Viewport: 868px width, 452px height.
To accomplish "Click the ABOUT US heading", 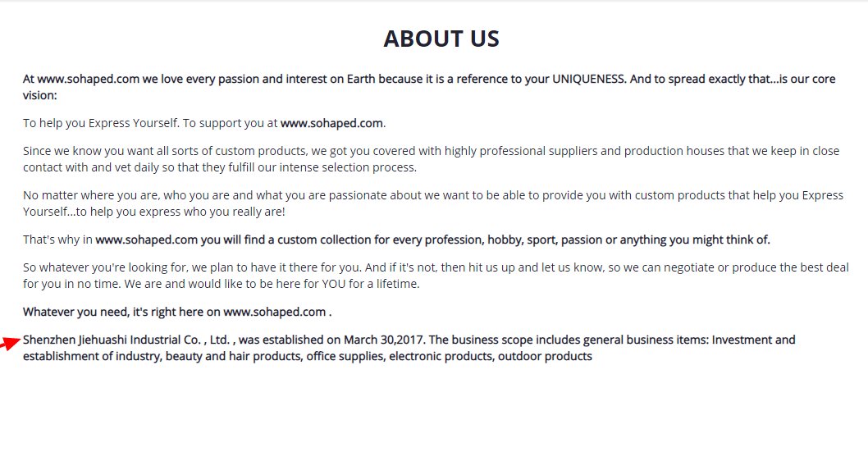I will (x=441, y=39).
